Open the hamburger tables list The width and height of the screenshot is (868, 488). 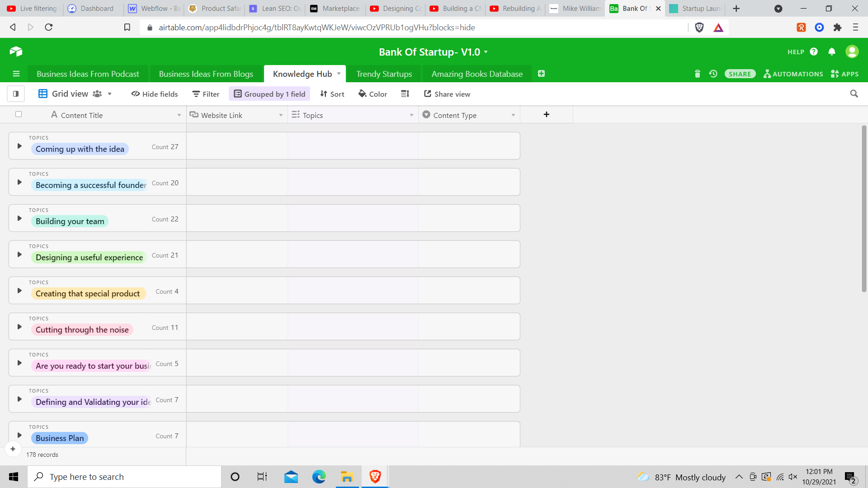[x=16, y=74]
